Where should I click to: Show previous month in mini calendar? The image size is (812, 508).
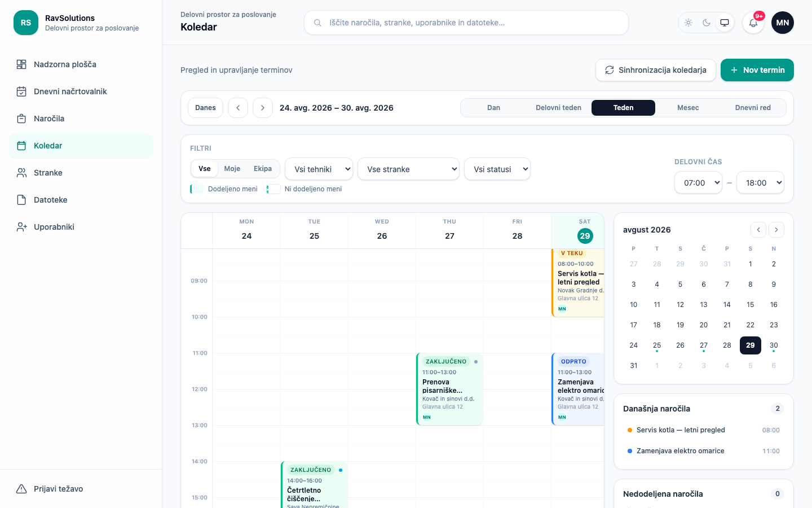click(x=758, y=230)
